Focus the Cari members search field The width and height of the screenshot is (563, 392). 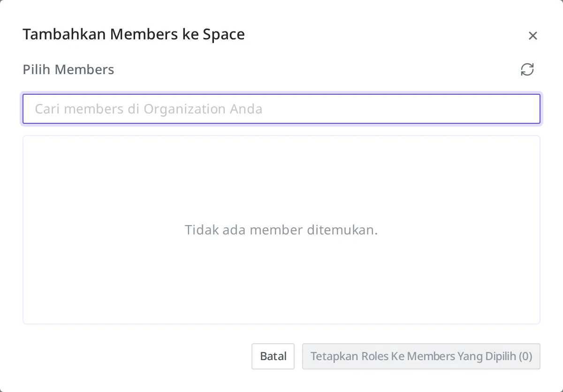(281, 109)
